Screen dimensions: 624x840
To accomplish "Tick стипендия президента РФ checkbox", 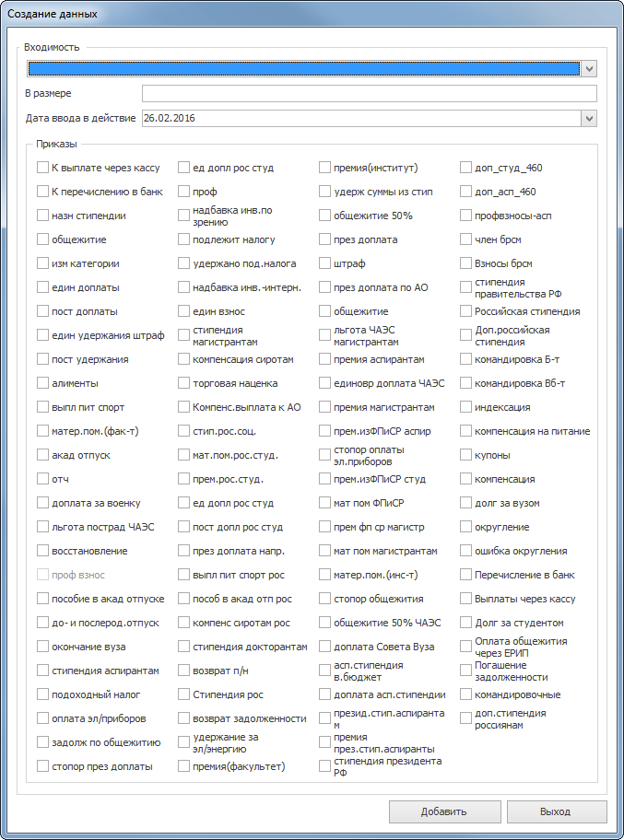I will 324,766.
